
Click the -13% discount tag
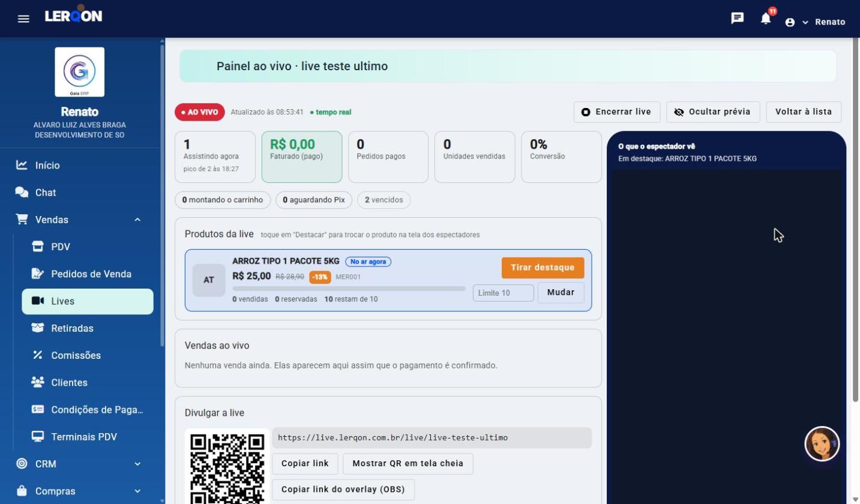coord(320,277)
